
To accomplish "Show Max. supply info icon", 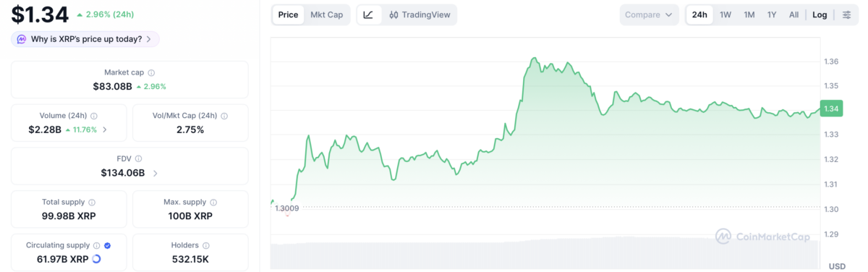I will (x=213, y=202).
